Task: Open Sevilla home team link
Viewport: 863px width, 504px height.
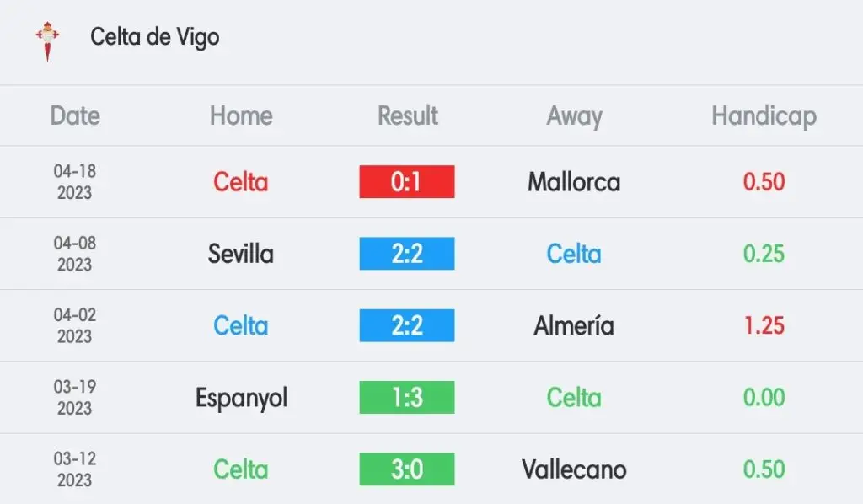Action: [x=240, y=255]
